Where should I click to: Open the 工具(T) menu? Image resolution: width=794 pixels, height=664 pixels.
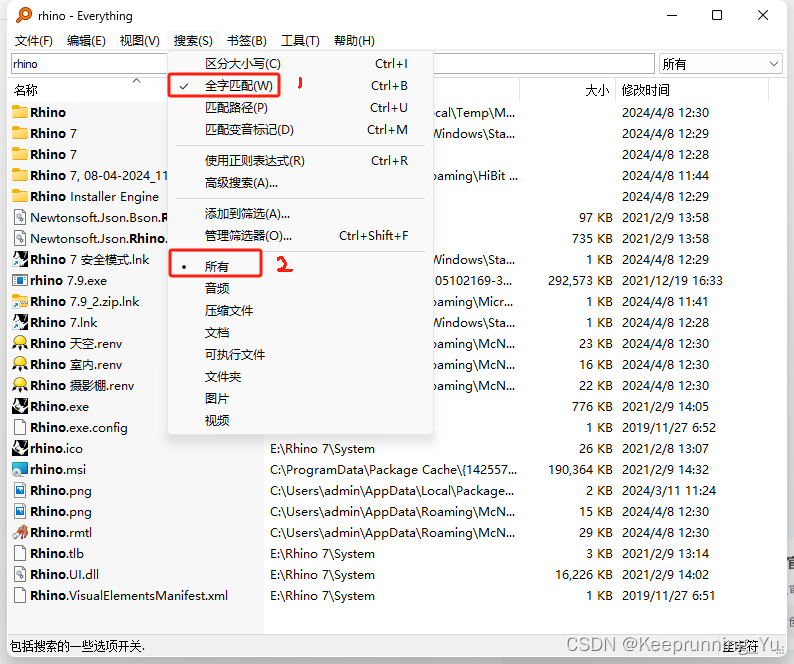pyautogui.click(x=300, y=41)
